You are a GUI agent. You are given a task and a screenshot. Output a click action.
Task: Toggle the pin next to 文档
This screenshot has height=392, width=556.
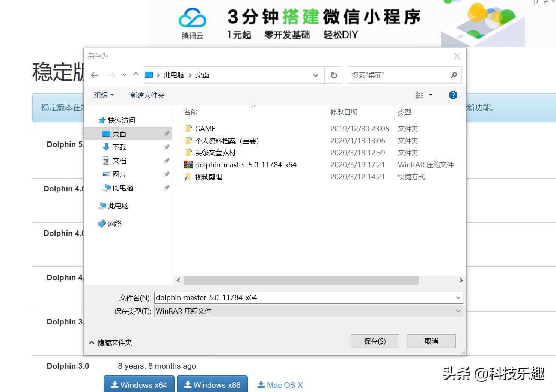pos(167,160)
